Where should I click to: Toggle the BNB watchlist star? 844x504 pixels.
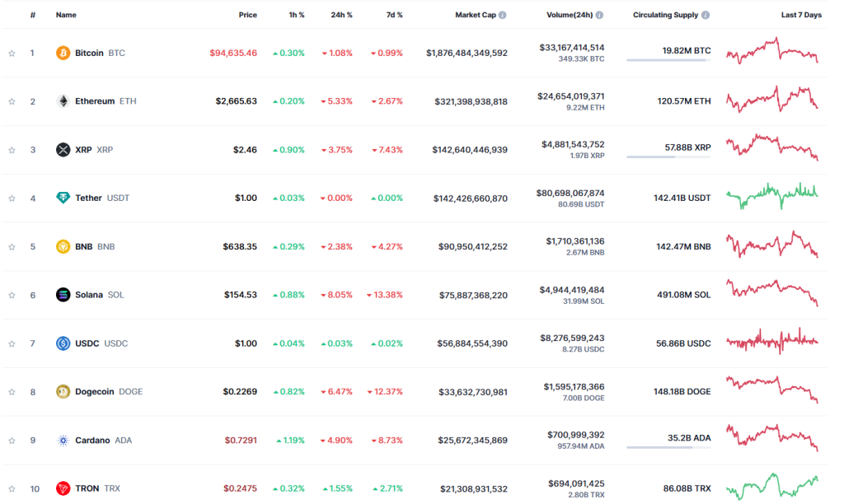tap(12, 247)
